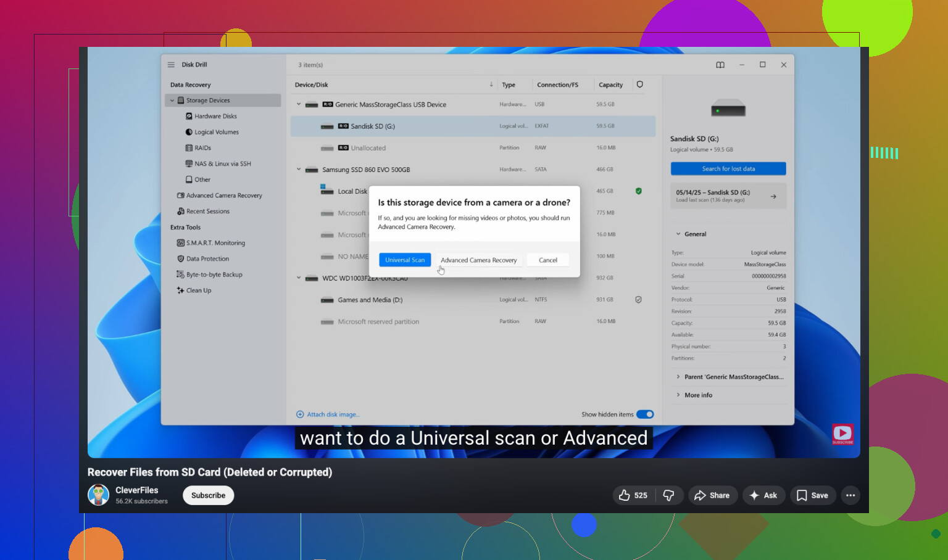This screenshot has height=560, width=948.
Task: Dislike the video
Action: pyautogui.click(x=669, y=495)
